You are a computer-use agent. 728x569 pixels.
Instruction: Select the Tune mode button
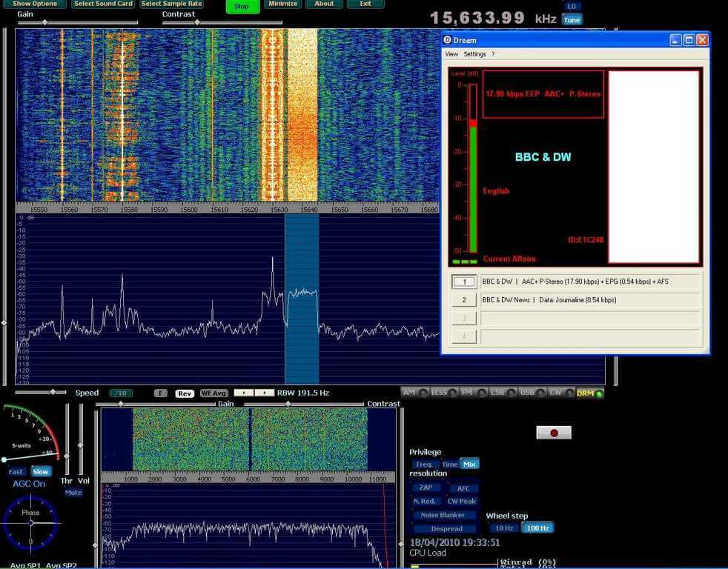(x=572, y=20)
